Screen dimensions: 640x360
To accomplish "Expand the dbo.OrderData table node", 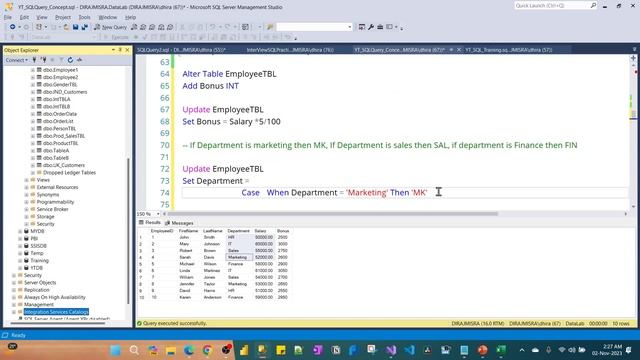I will pyautogui.click(x=33, y=114).
